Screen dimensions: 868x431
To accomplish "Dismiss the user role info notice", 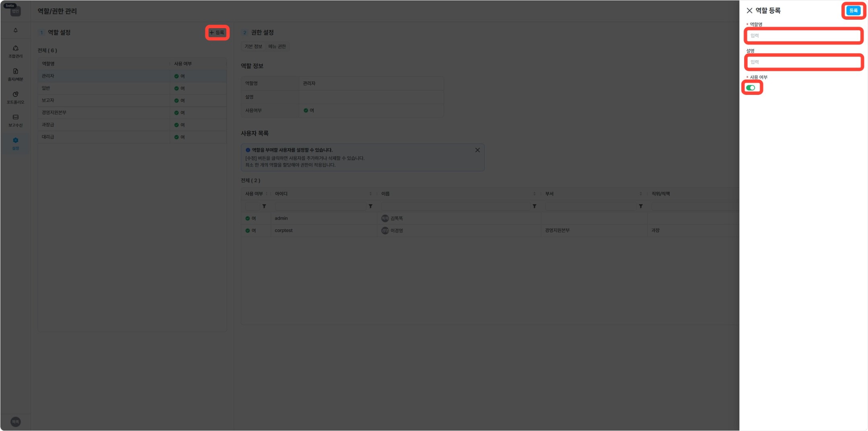I will click(477, 150).
